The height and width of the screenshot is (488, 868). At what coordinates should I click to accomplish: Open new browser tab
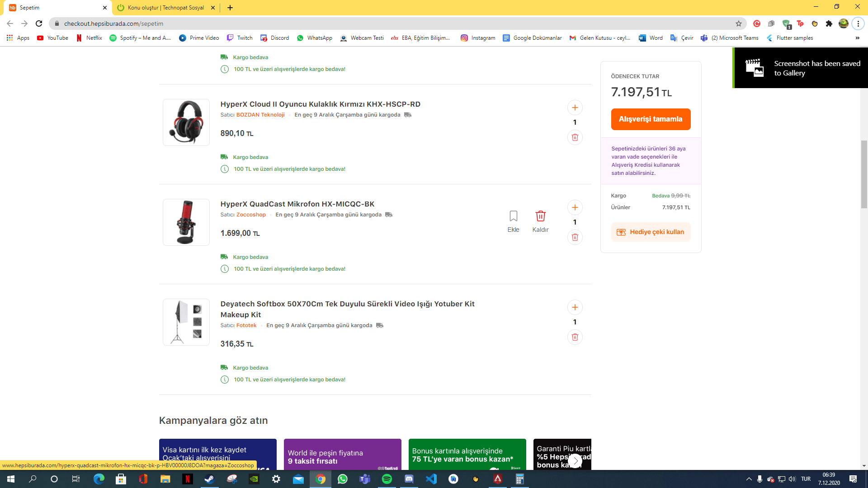230,8
